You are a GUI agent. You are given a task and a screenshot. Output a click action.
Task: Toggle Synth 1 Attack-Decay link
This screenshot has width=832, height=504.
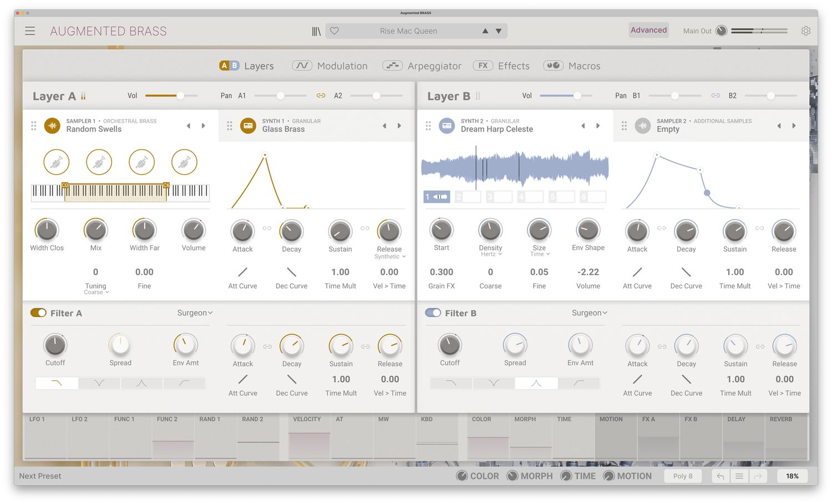(267, 228)
